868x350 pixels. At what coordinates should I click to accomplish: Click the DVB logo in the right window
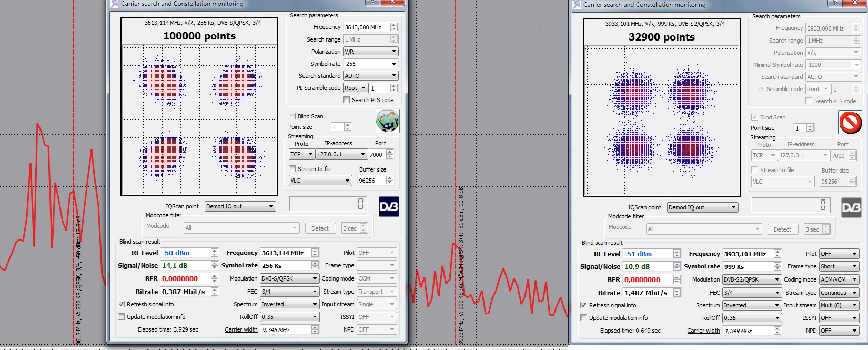[x=851, y=208]
